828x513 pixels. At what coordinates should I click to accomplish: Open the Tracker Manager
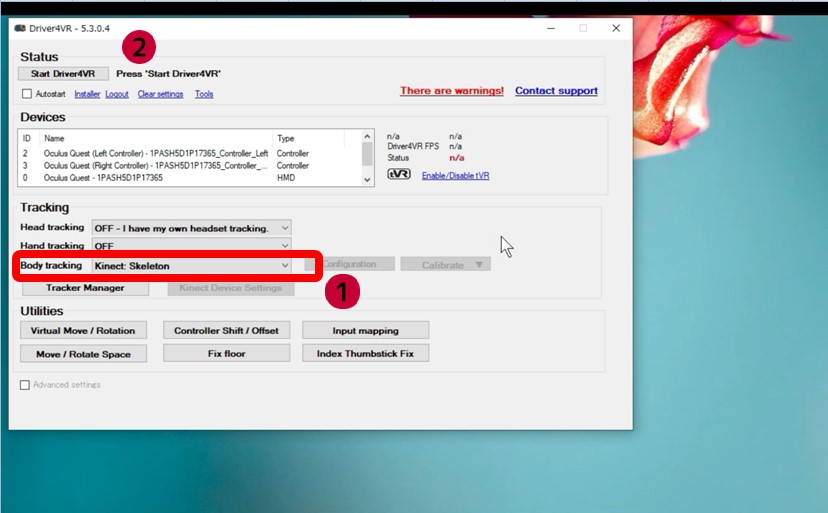85,288
